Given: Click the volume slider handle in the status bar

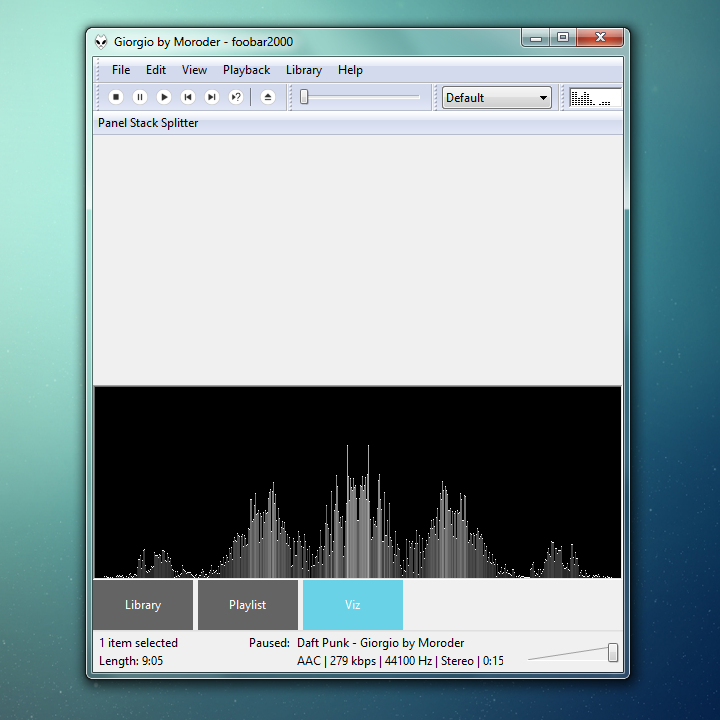Looking at the screenshot, I should pyautogui.click(x=613, y=652).
